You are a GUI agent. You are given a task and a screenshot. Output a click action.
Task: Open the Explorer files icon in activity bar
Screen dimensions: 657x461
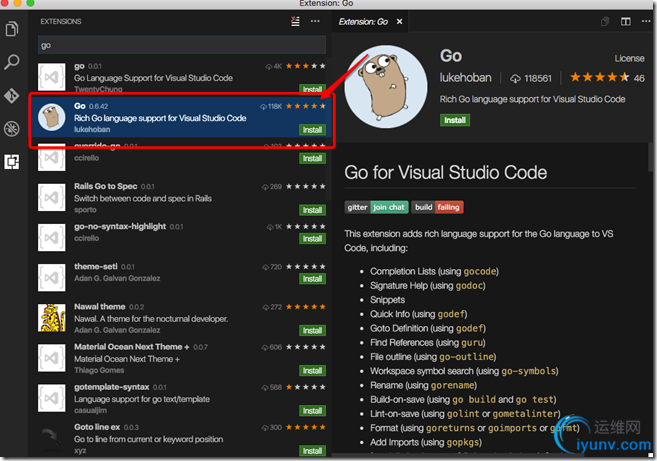tap(12, 29)
